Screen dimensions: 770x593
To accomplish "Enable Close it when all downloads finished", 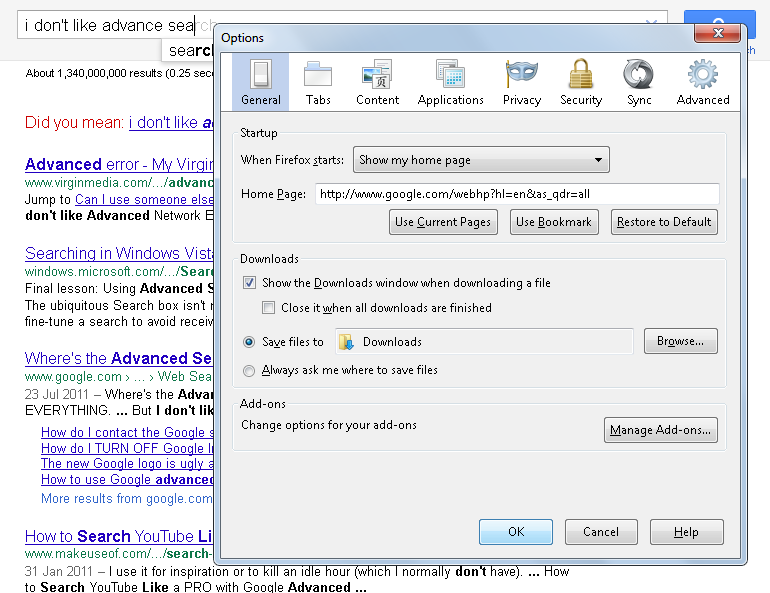I will [x=269, y=308].
